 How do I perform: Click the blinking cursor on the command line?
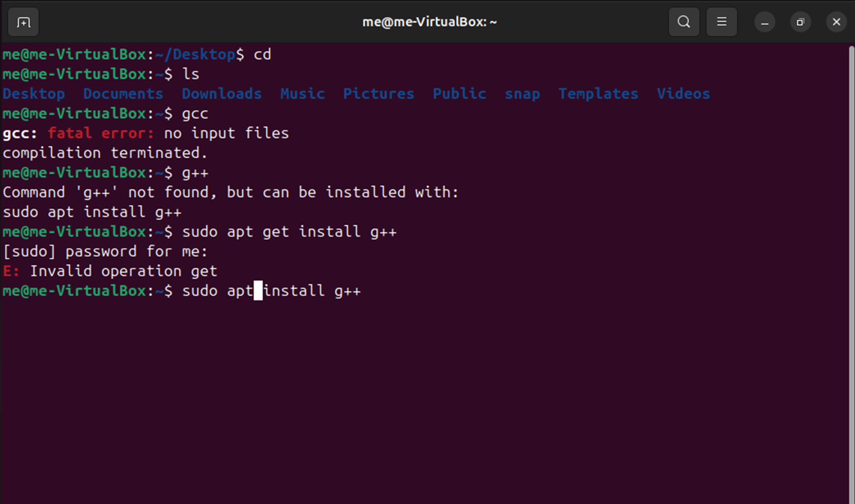[259, 291]
